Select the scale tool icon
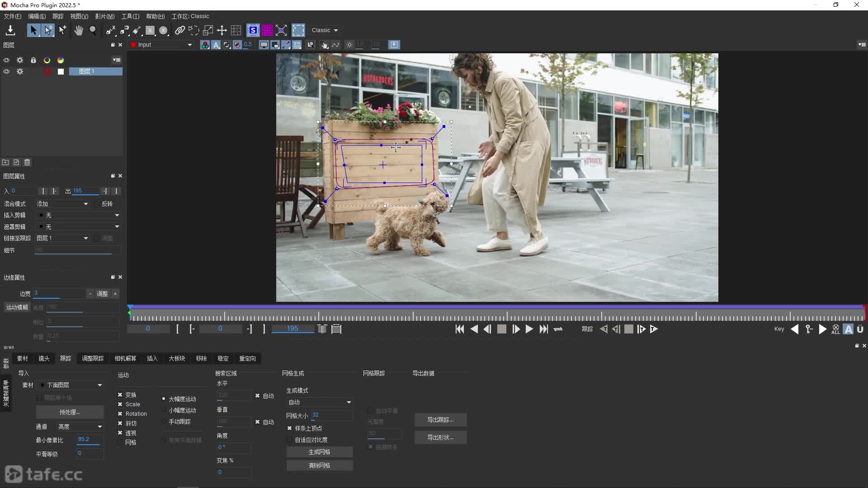The image size is (868, 488). click(208, 30)
